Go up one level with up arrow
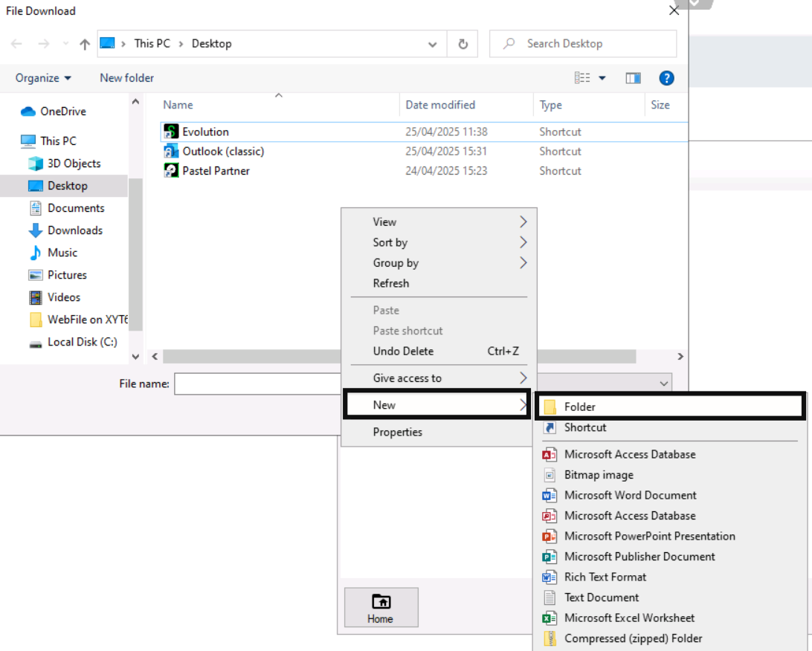 click(x=85, y=44)
